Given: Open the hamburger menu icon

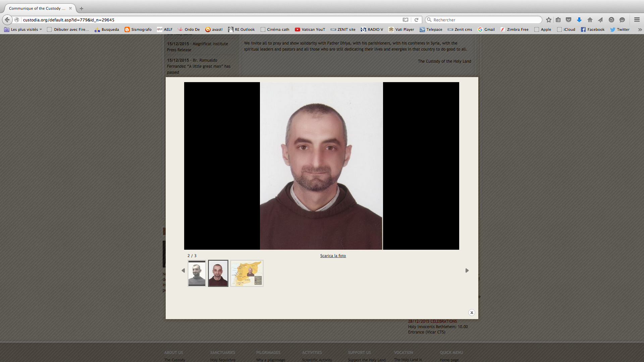Looking at the screenshot, I should tap(637, 20).
